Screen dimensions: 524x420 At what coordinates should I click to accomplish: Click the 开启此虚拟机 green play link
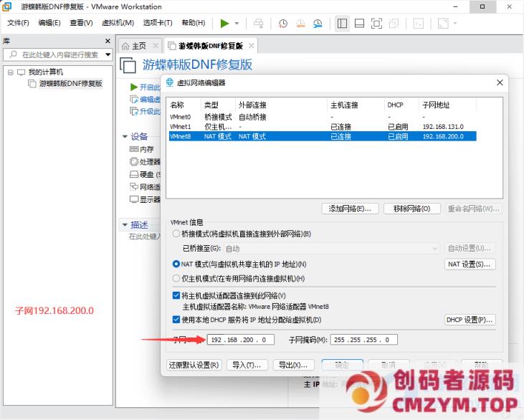[145, 87]
